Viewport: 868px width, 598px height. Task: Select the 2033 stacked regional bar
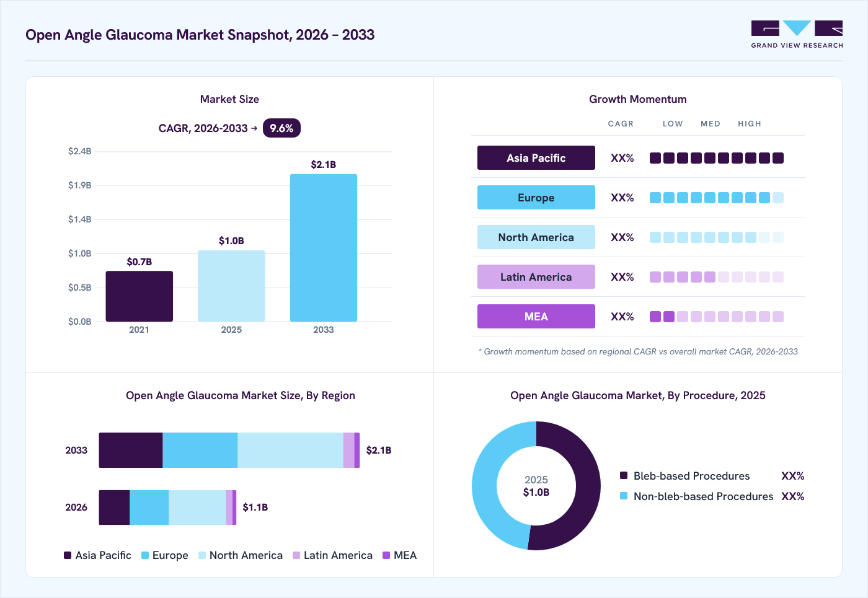pos(229,451)
